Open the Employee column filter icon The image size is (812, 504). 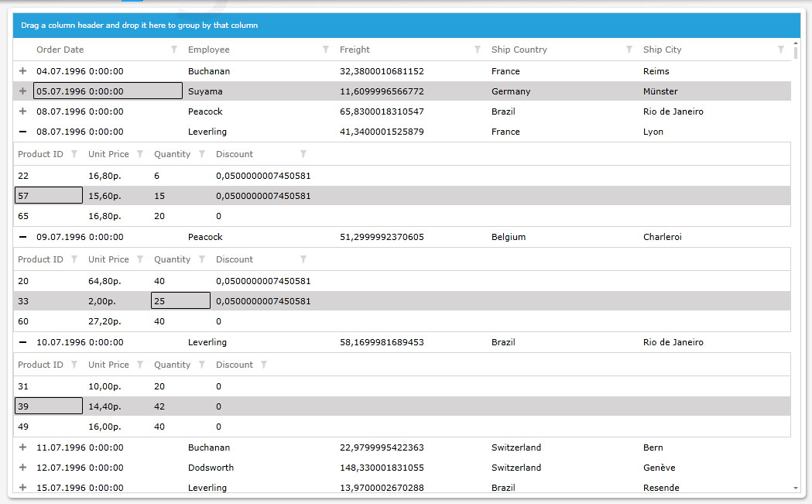pyautogui.click(x=326, y=50)
